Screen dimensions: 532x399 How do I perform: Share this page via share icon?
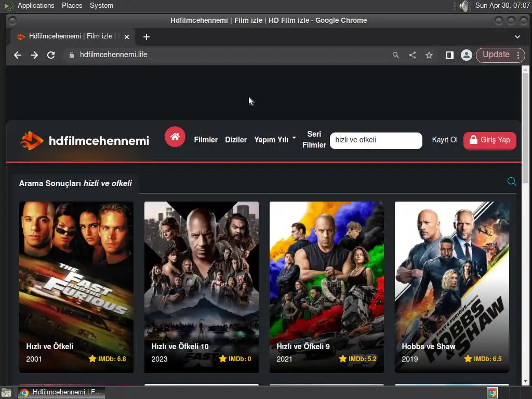(413, 55)
